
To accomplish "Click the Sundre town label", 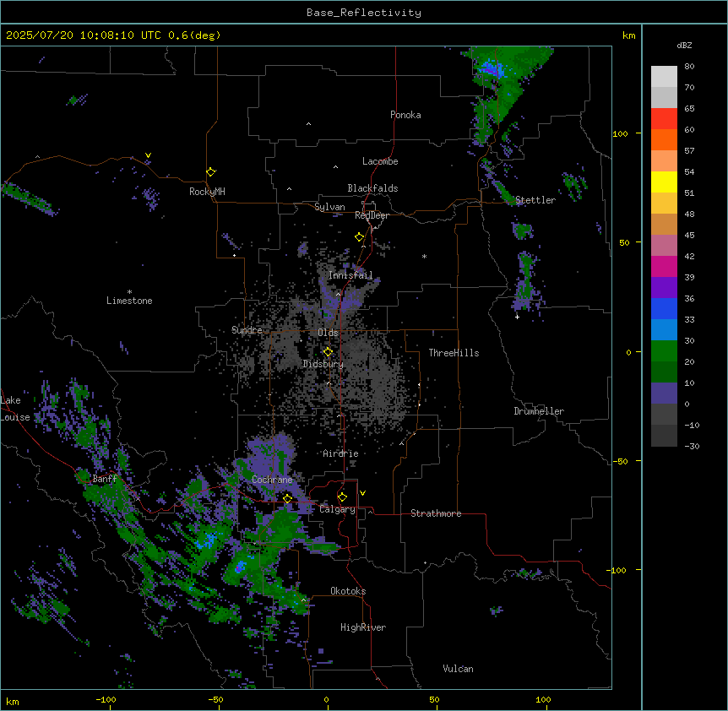I will (247, 330).
